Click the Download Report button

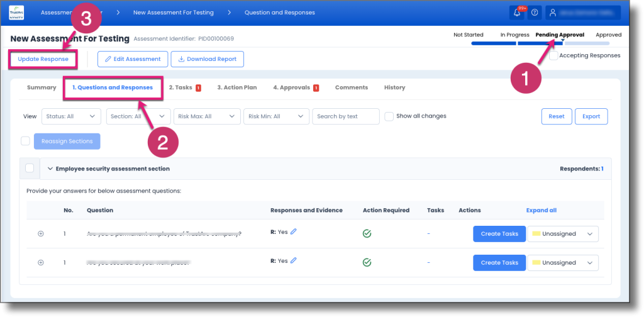click(208, 59)
